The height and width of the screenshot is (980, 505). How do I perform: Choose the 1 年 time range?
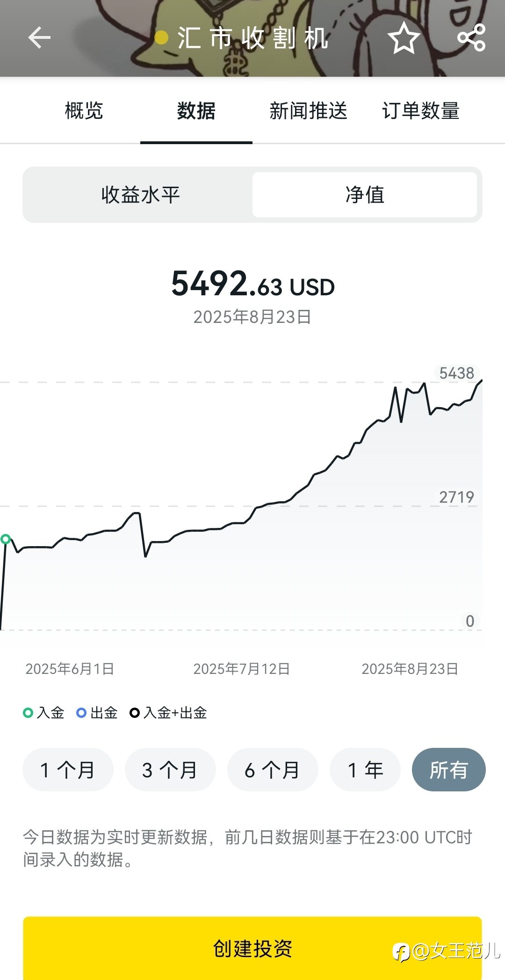coord(365,770)
